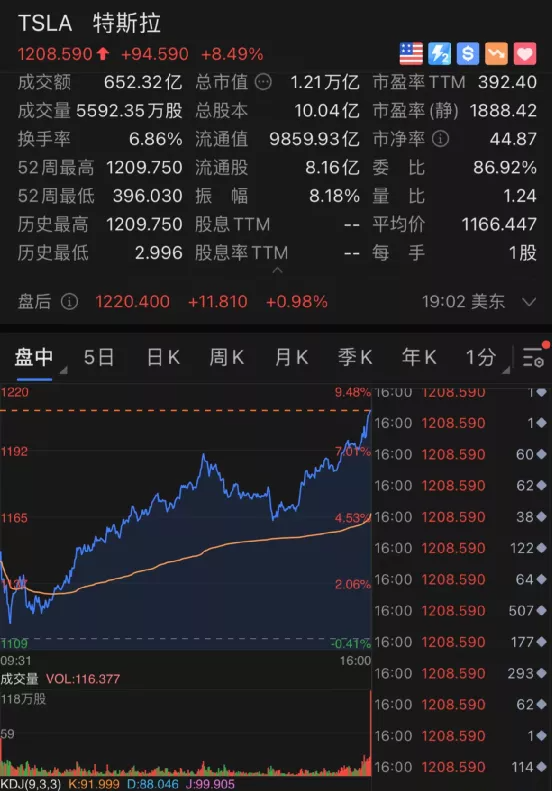Viewport: 552px width, 791px height.
Task: Open info icon next to 市净率
Action: [x=440, y=139]
